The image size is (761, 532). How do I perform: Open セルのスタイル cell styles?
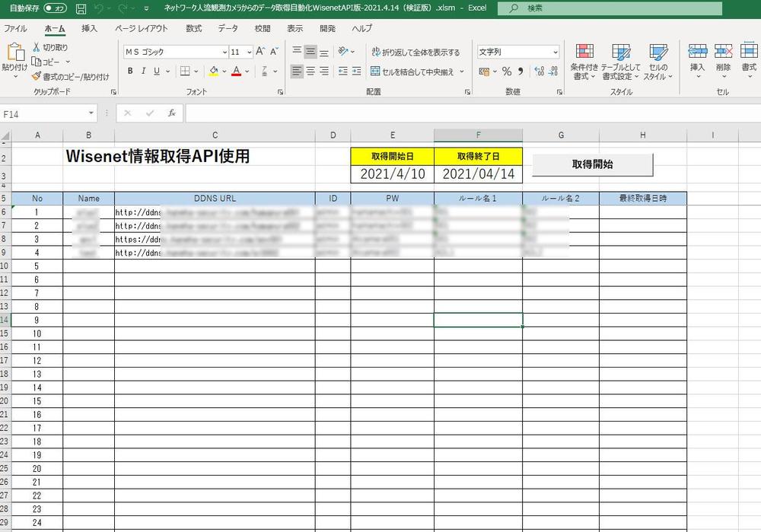point(658,62)
